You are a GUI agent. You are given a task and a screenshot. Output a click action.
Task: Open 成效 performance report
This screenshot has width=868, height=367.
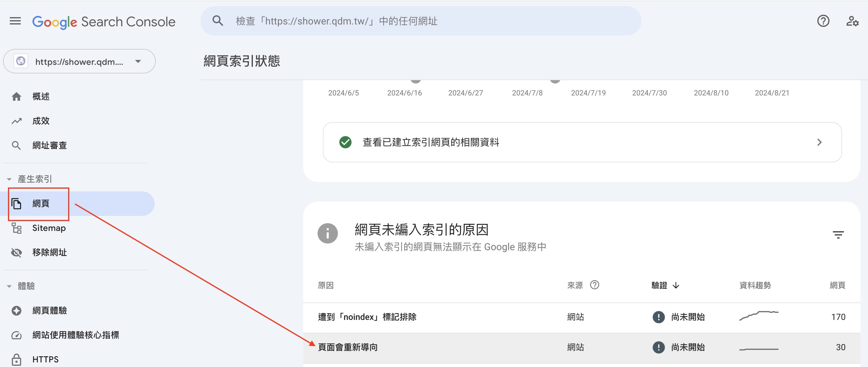(41, 121)
